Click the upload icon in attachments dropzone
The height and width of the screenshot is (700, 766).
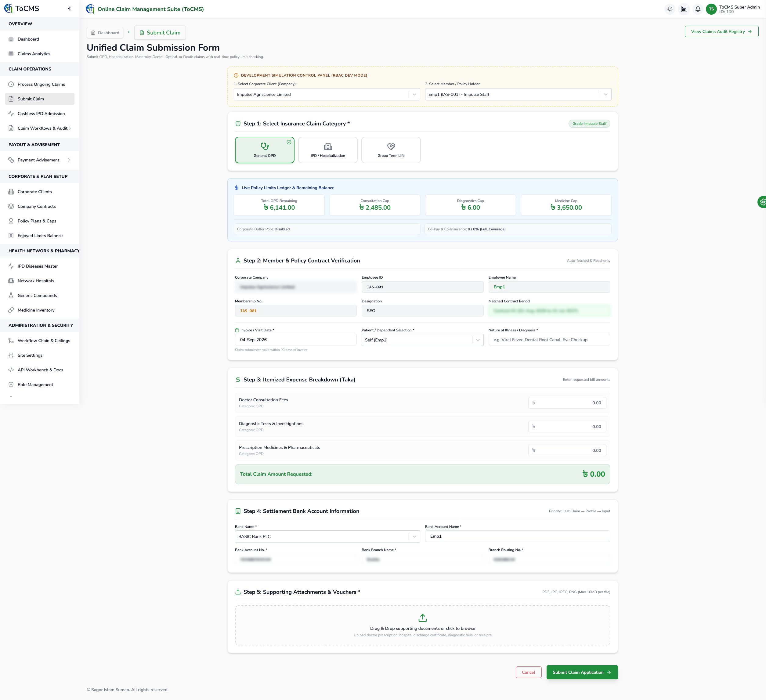tap(422, 618)
